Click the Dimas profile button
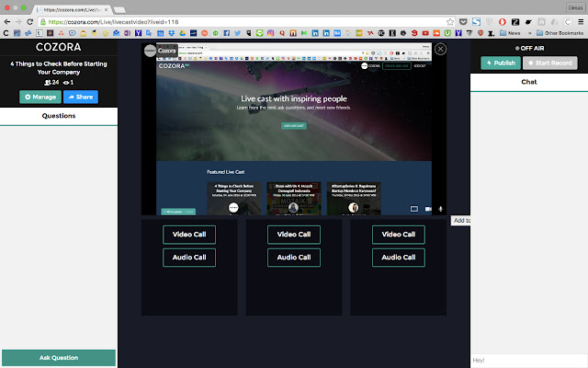This screenshot has height=368, width=588. point(575,7)
